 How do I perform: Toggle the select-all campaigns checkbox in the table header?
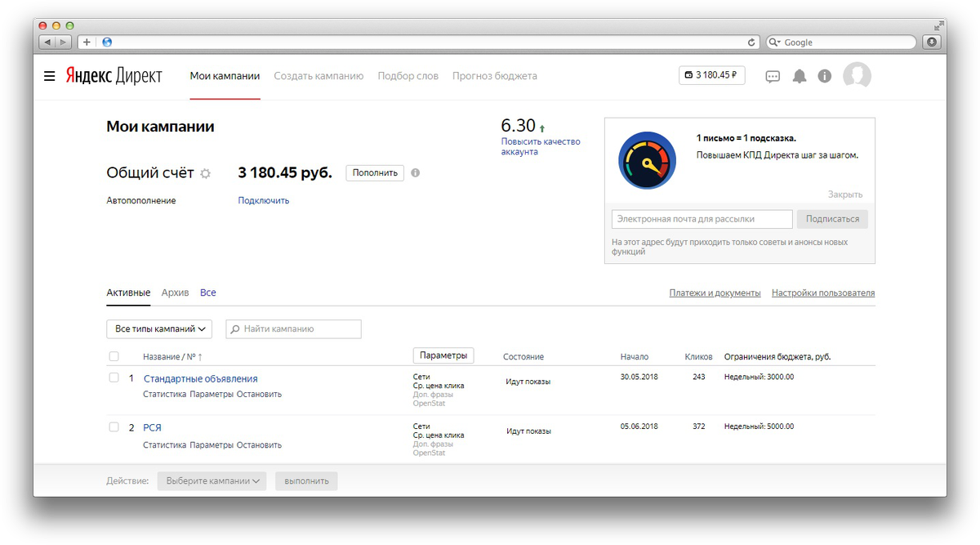coord(114,356)
